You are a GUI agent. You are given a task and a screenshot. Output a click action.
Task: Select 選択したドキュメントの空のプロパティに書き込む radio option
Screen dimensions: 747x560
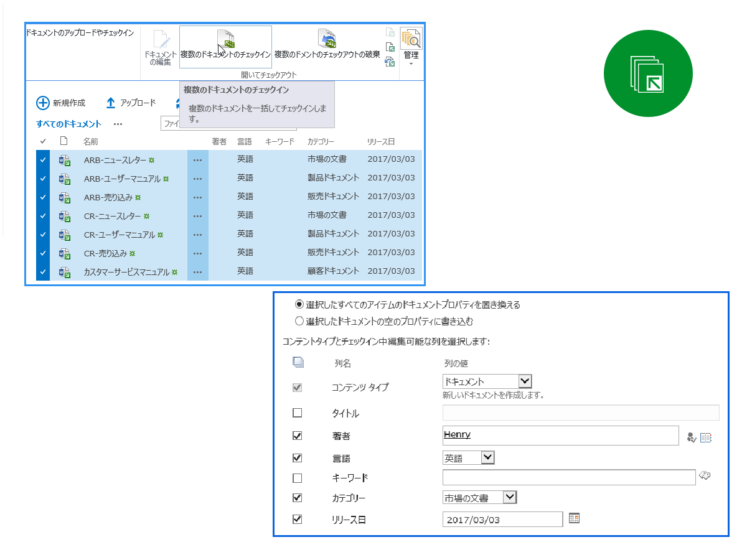pos(299,321)
